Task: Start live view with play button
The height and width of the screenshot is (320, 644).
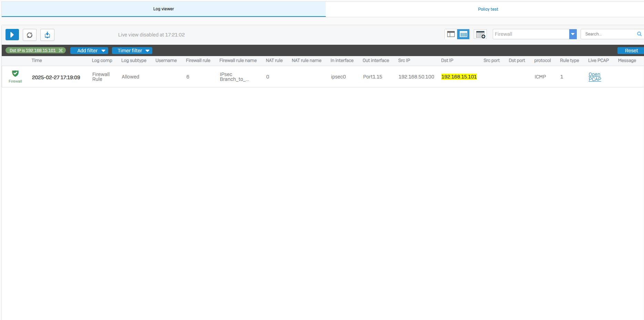Action: pyautogui.click(x=12, y=35)
